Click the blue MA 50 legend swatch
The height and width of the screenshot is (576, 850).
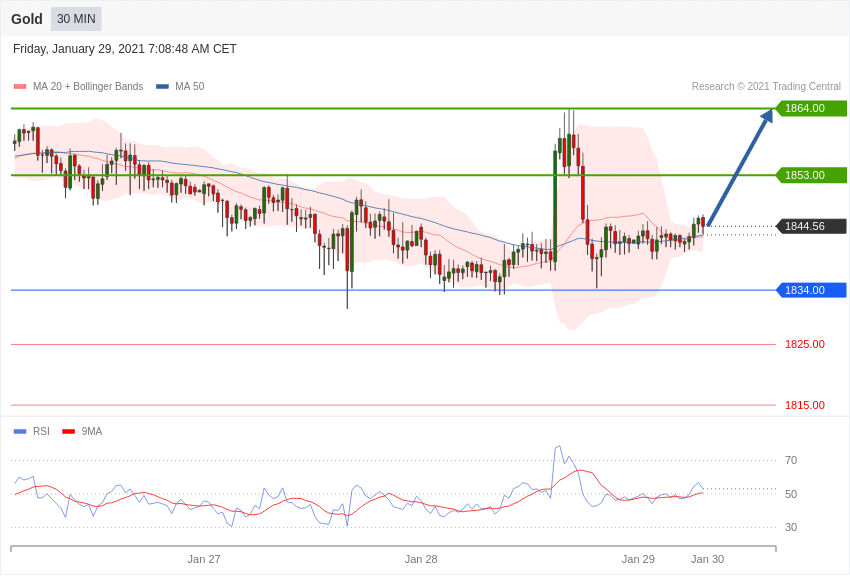click(x=162, y=87)
